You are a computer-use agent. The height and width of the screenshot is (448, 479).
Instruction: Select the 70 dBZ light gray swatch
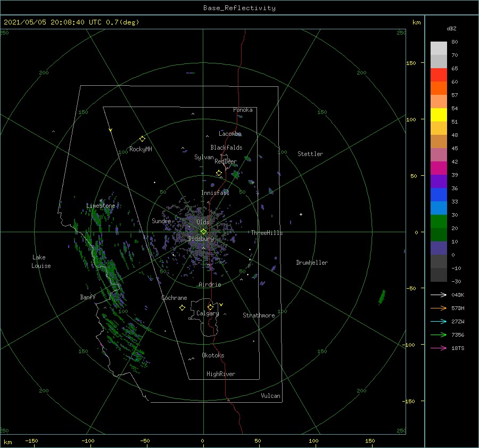tap(439, 48)
